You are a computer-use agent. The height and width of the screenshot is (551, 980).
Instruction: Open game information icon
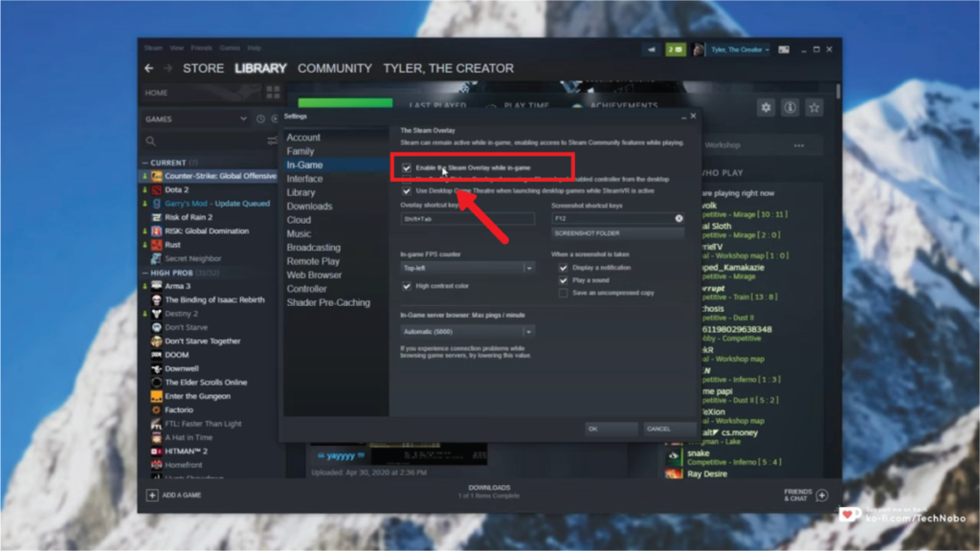point(790,107)
